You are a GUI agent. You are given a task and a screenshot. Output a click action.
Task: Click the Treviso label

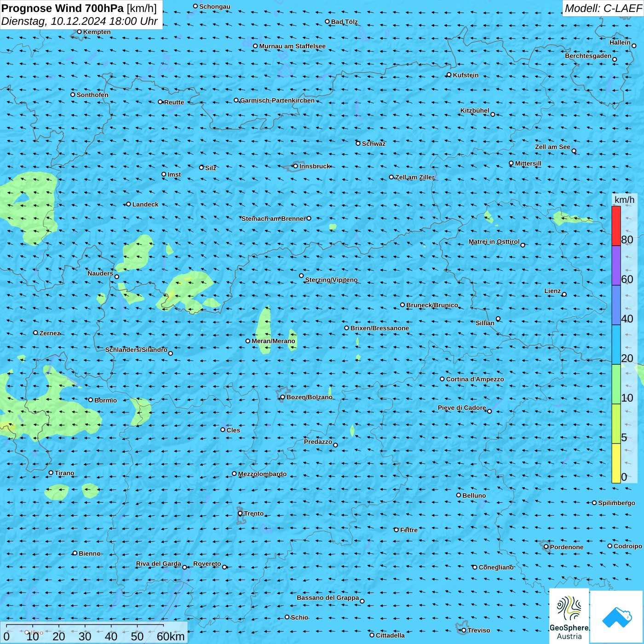tap(479, 630)
